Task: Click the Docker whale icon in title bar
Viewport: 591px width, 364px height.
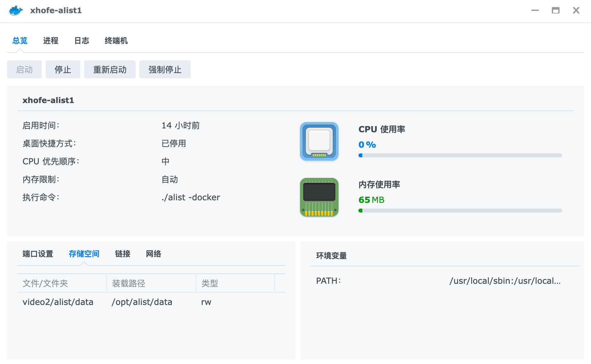Action: 16,11
